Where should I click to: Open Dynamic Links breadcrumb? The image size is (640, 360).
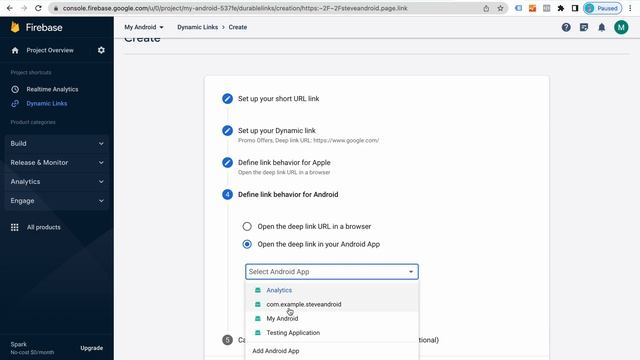pyautogui.click(x=198, y=27)
